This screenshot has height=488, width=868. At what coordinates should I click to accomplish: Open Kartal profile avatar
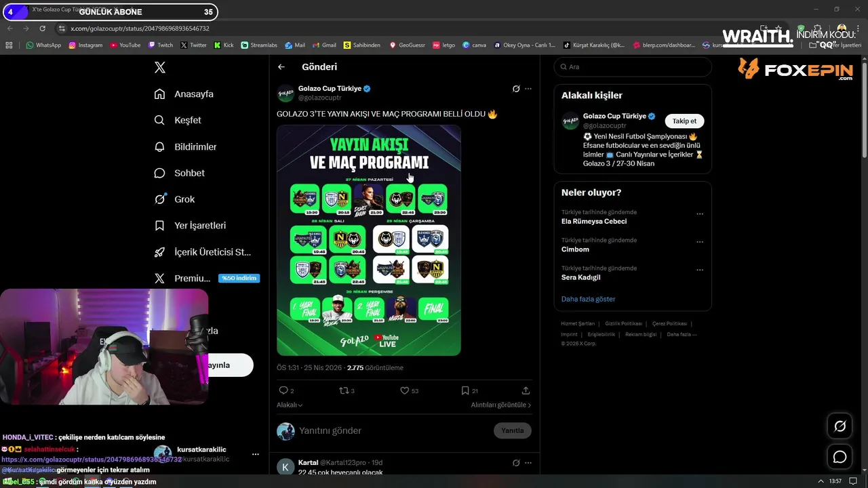(285, 467)
